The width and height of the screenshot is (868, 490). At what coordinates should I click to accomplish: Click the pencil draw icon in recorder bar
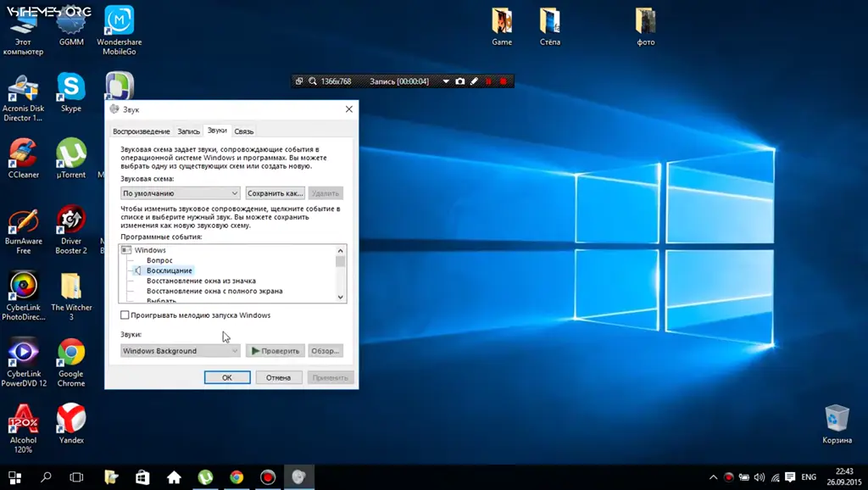click(x=475, y=81)
